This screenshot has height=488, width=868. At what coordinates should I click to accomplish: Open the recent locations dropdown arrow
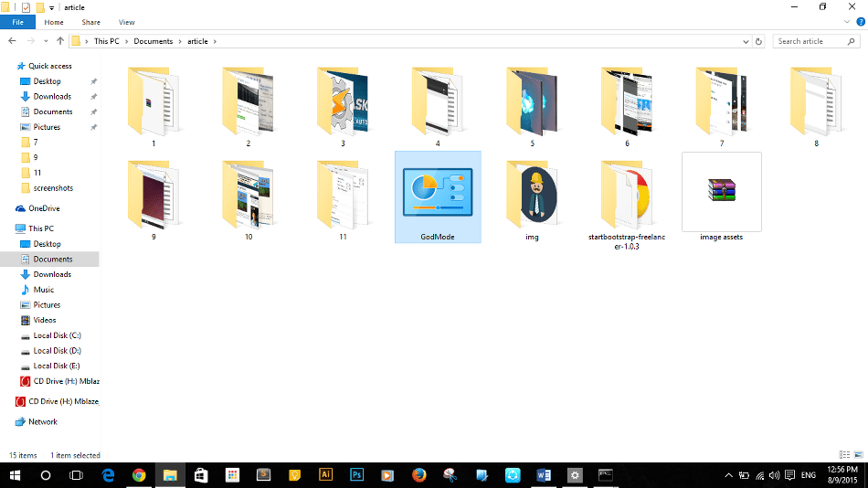click(x=46, y=41)
